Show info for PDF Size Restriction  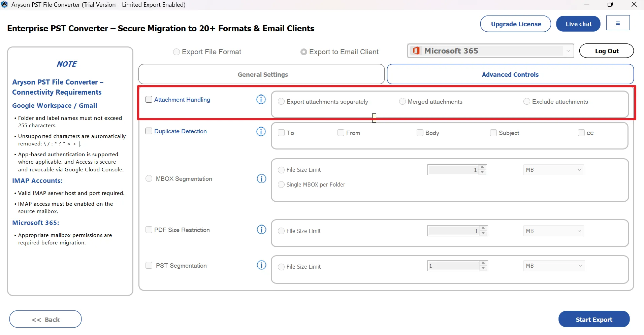pyautogui.click(x=261, y=230)
